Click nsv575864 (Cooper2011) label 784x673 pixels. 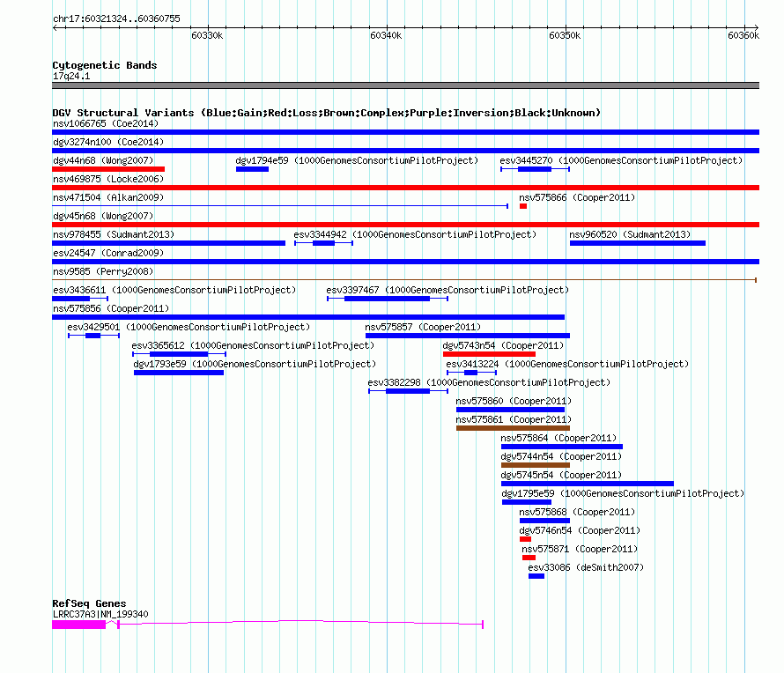click(558, 438)
